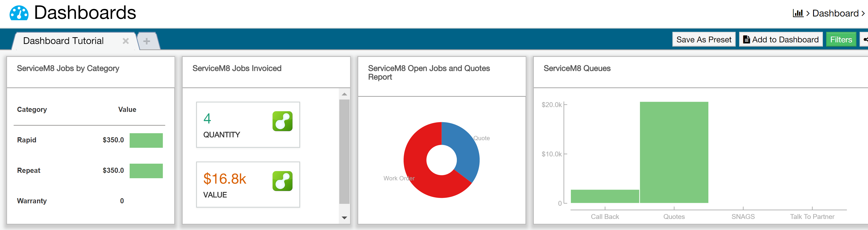Click the Warranty category label
The image size is (868, 230).
click(x=32, y=201)
